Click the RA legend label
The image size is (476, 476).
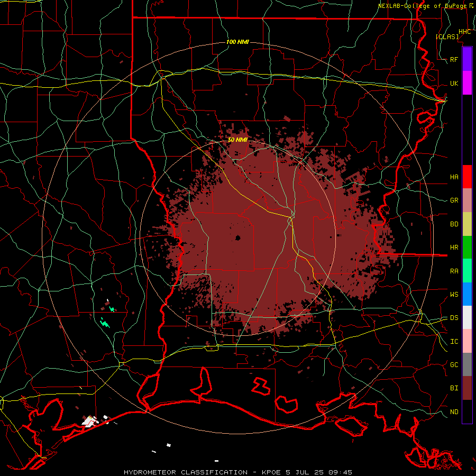tap(454, 271)
